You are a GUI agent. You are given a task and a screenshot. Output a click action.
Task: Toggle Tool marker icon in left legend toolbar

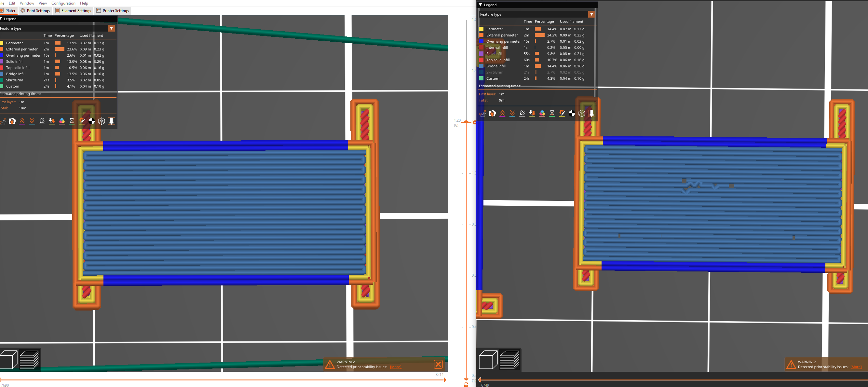[x=112, y=121]
